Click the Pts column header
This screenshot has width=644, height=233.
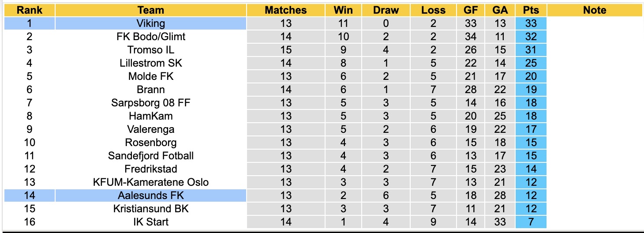[x=531, y=10]
